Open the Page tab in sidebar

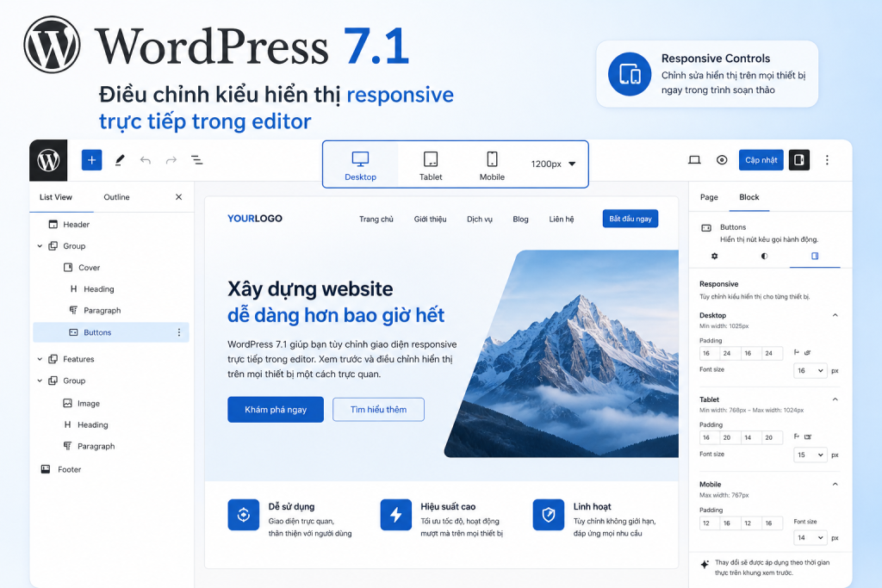tap(709, 197)
